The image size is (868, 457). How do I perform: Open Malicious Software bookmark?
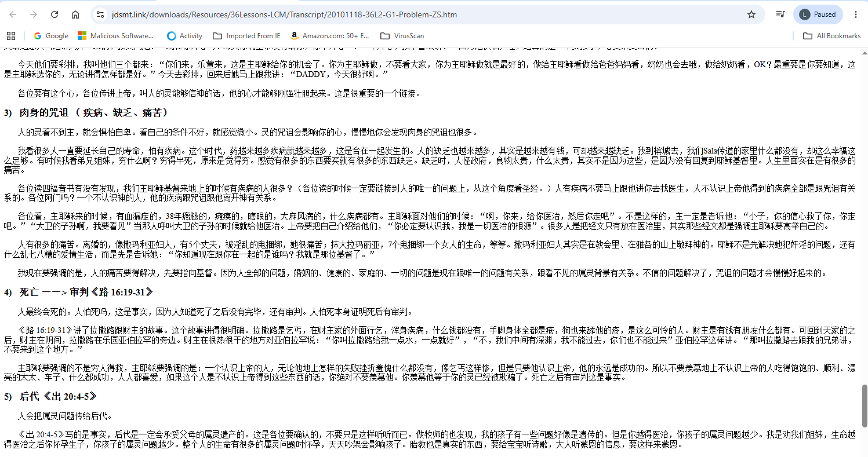click(116, 36)
